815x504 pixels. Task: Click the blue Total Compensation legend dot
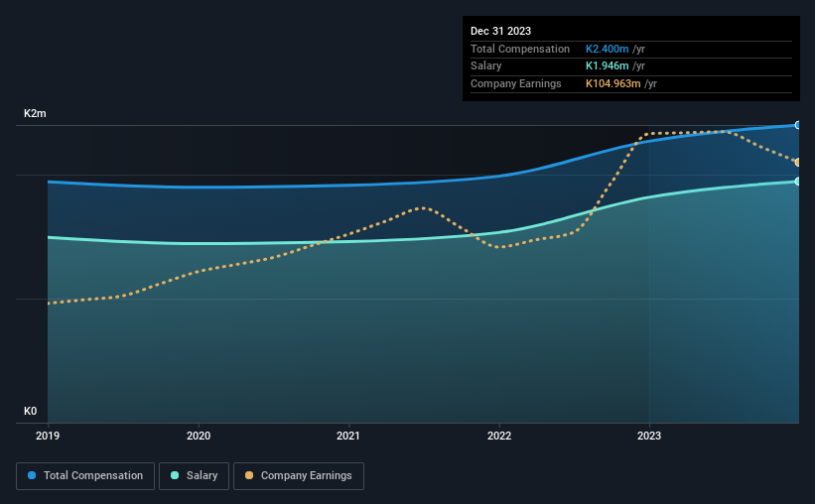point(32,475)
